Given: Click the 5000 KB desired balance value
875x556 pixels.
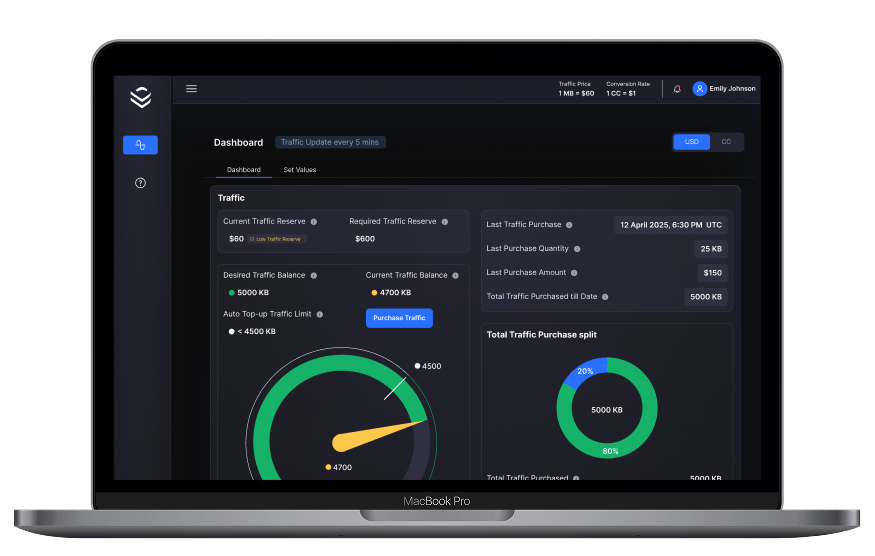Looking at the screenshot, I should 253,293.
